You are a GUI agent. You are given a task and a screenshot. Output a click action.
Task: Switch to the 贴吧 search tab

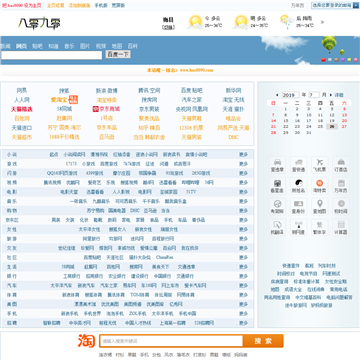(37, 46)
